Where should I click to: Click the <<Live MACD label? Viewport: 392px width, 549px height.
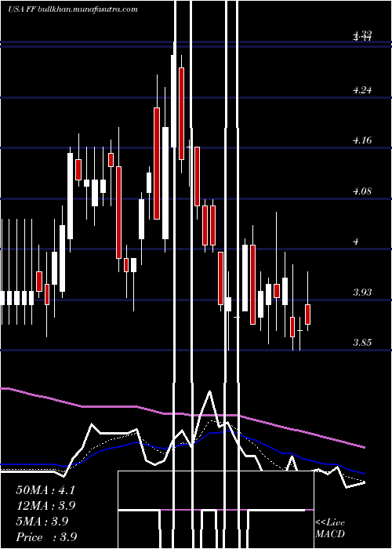pos(330,528)
